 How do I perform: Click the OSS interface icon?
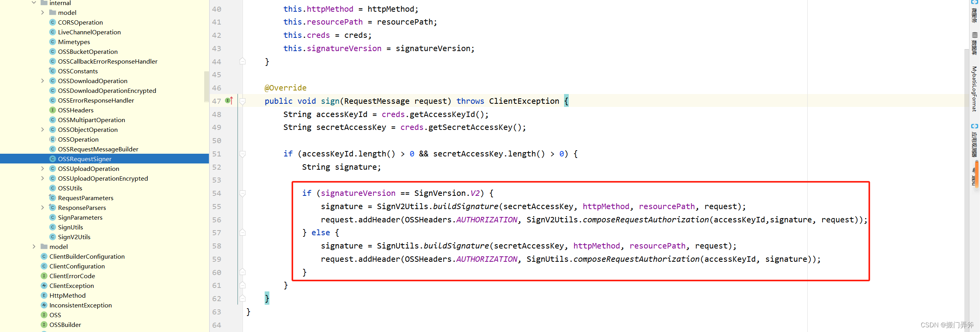[x=44, y=315]
